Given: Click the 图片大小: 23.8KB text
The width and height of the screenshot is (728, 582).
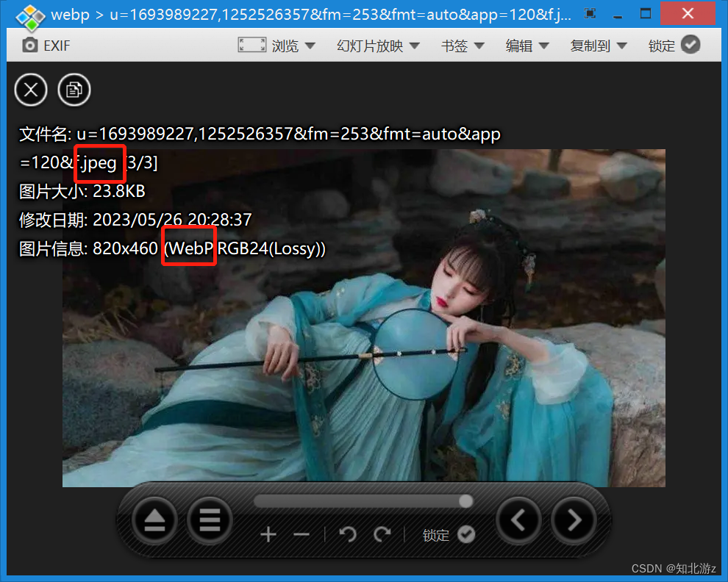Looking at the screenshot, I should click(x=82, y=191).
